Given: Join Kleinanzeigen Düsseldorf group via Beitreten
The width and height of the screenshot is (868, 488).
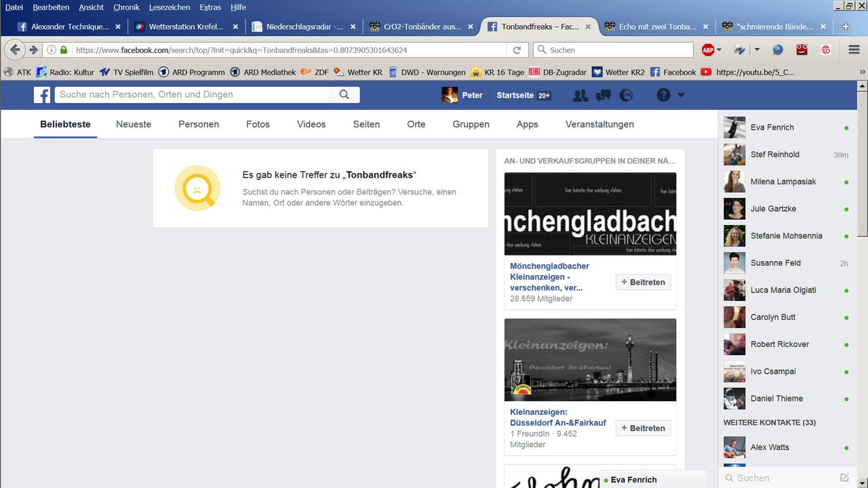Looking at the screenshot, I should [x=643, y=428].
